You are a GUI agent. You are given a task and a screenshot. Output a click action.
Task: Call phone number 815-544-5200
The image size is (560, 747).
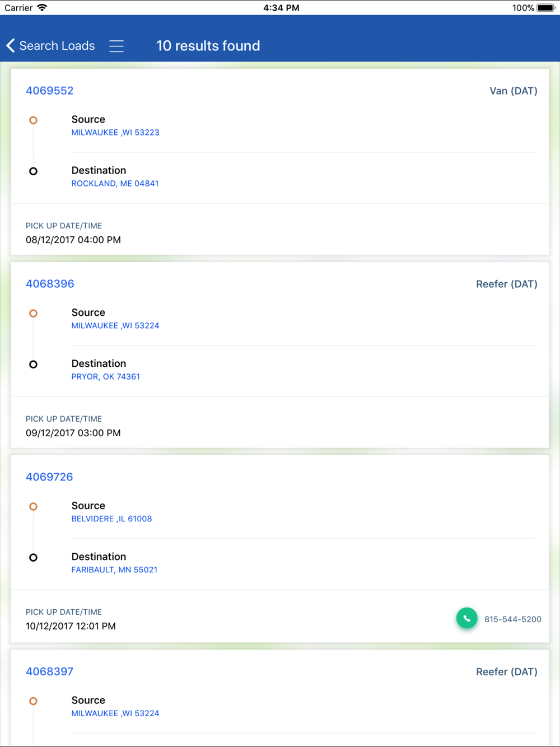click(513, 619)
